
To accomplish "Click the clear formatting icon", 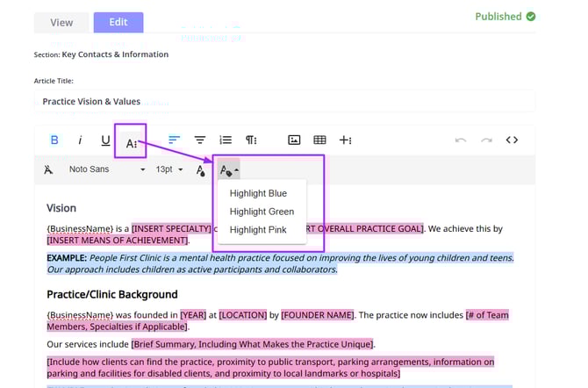I will click(x=48, y=169).
